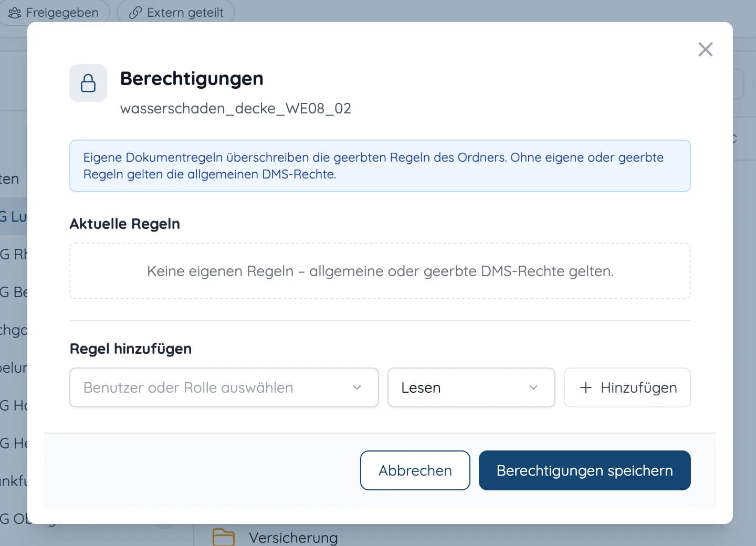
Task: Click the blue info notice about Dokumentregeln
Action: tap(380, 166)
